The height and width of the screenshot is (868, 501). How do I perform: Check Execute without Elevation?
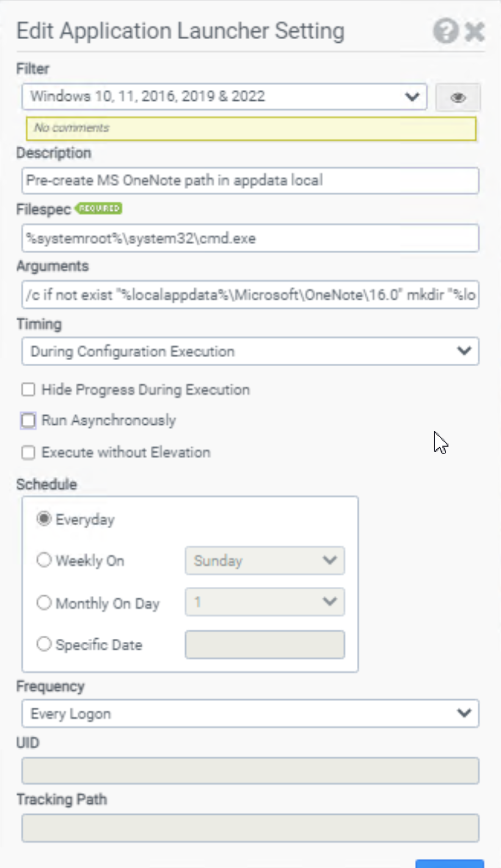[28, 453]
